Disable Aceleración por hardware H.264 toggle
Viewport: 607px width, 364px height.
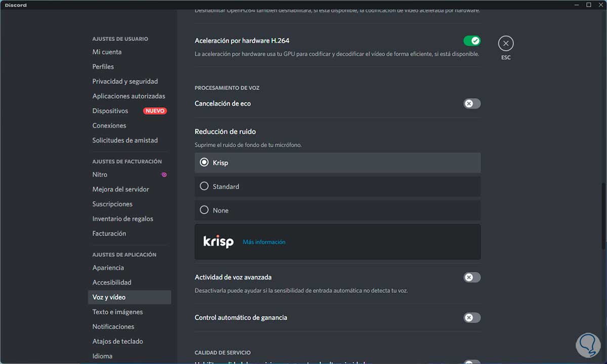click(471, 40)
